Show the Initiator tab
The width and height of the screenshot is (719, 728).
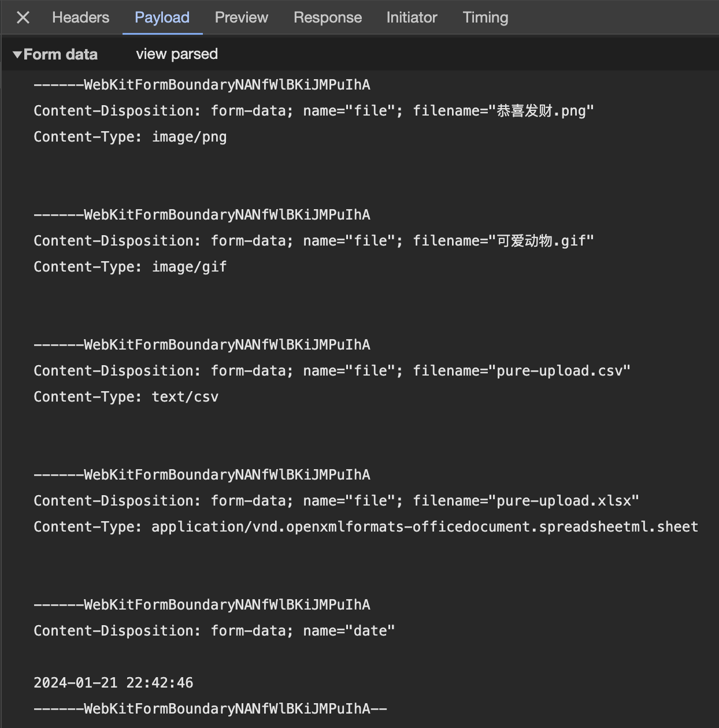[x=412, y=18]
